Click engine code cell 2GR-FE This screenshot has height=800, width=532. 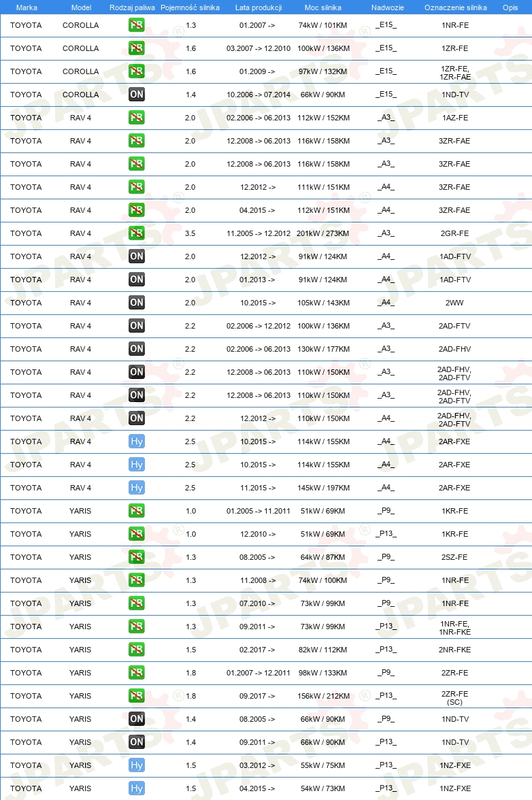[x=455, y=233]
